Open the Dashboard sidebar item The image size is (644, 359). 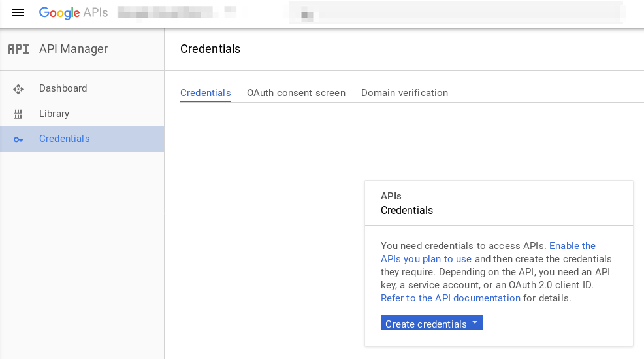[x=82, y=88]
